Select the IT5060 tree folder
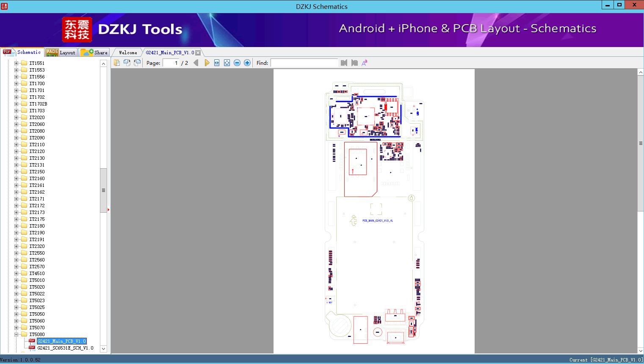The height and width of the screenshot is (364, 644). pos(37,321)
